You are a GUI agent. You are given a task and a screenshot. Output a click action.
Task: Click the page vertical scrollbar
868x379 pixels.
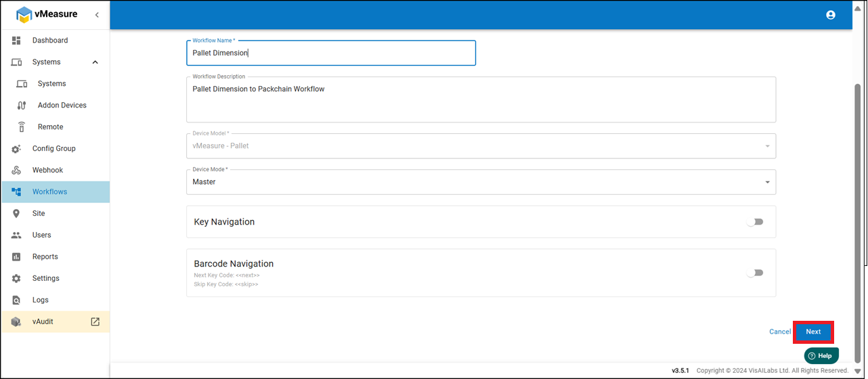pos(858,203)
